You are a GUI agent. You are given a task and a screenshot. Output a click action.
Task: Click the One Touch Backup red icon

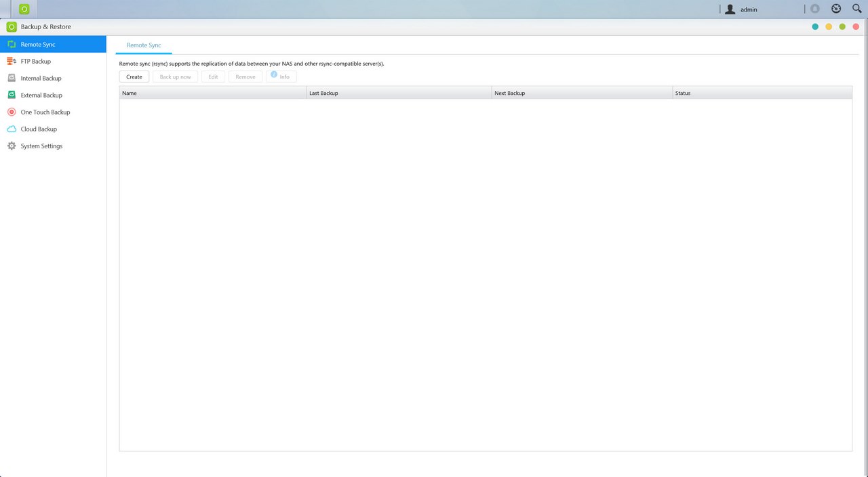12,112
